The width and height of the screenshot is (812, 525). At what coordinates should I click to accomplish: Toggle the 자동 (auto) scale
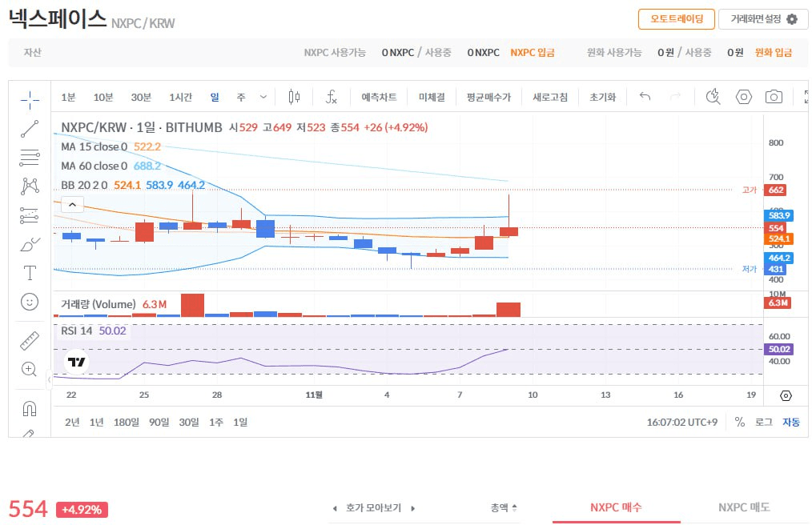tap(790, 422)
